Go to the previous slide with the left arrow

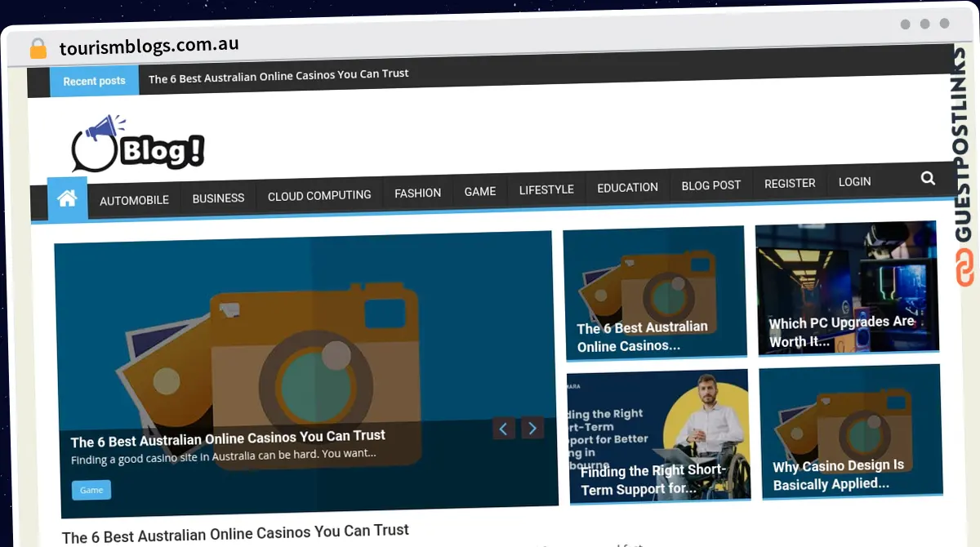coord(504,429)
